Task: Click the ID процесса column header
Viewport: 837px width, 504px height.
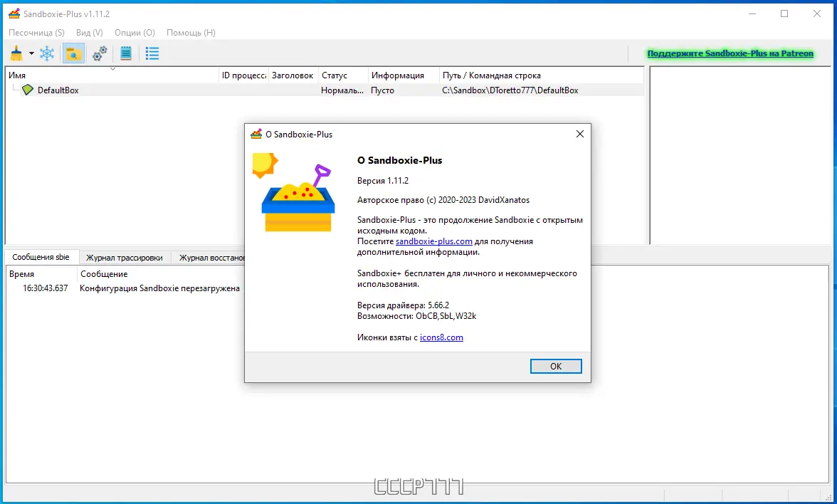Action: [x=244, y=75]
